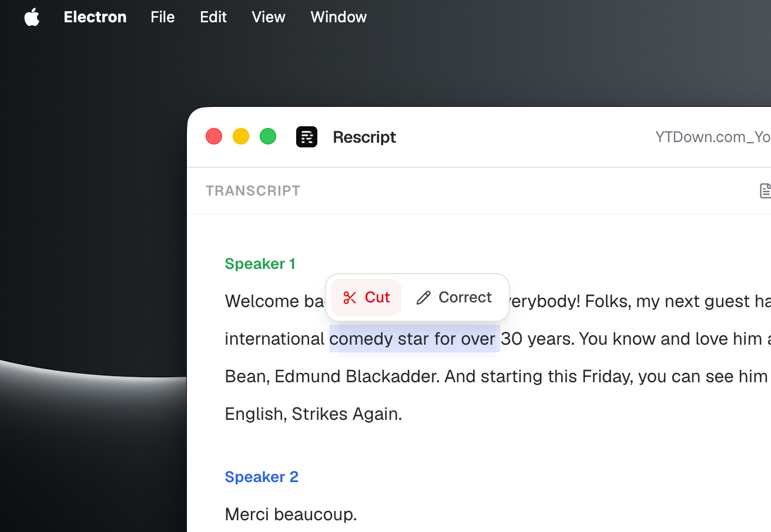Click the Rescript app logo icon
Image resolution: width=771 pixels, height=532 pixels.
[x=307, y=137]
